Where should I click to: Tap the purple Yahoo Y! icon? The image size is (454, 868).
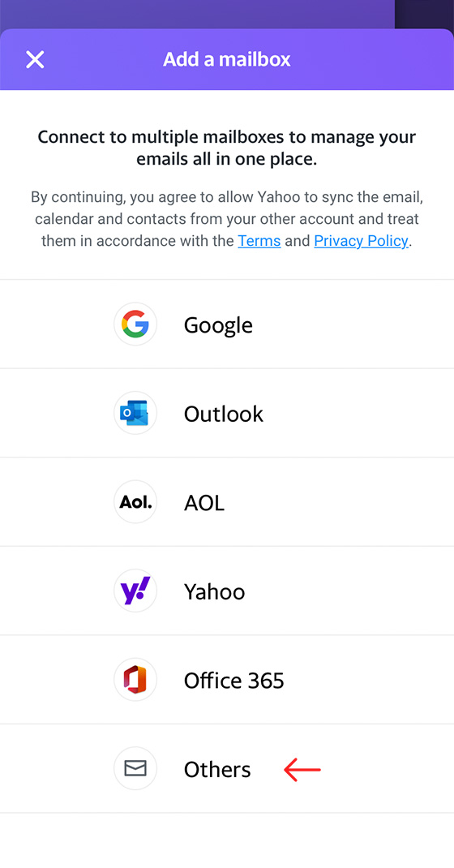point(135,591)
